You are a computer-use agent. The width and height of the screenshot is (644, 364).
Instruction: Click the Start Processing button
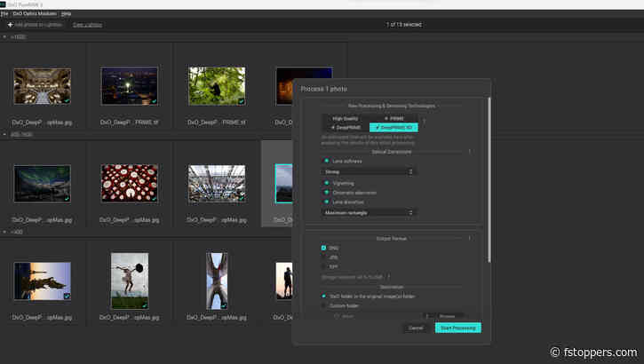(457, 328)
